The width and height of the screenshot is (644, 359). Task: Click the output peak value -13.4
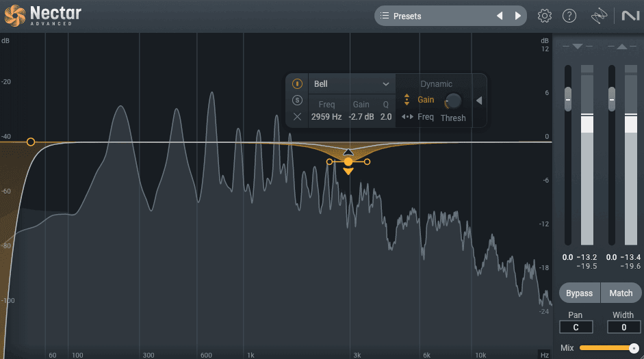coord(630,257)
